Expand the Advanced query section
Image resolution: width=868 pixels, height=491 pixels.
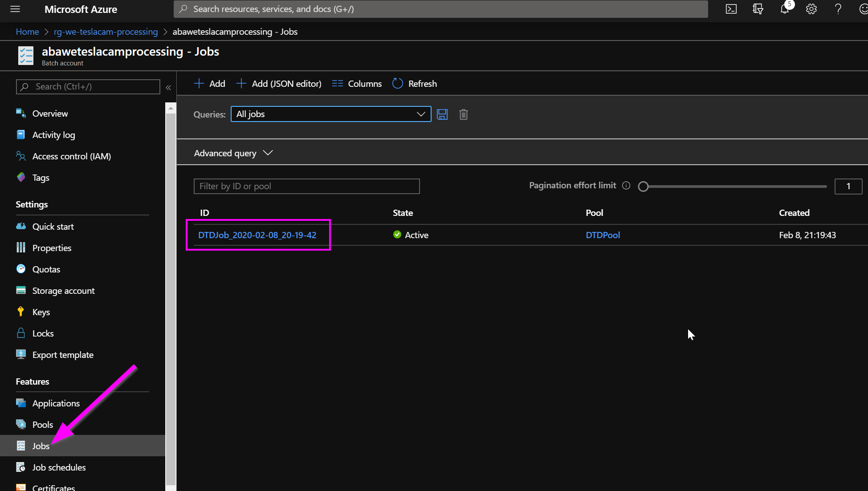[233, 153]
